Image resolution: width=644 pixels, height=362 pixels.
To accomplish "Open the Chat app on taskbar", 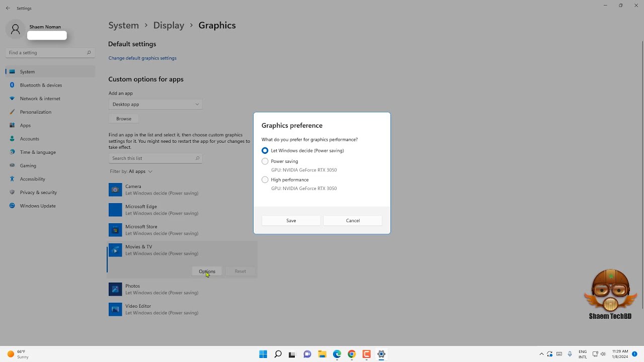I will (307, 354).
